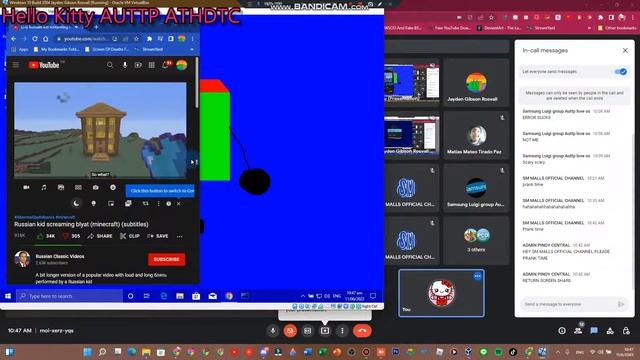Click the youtube.com address bar in VM
The height and width of the screenshot is (360, 640).
84,39
